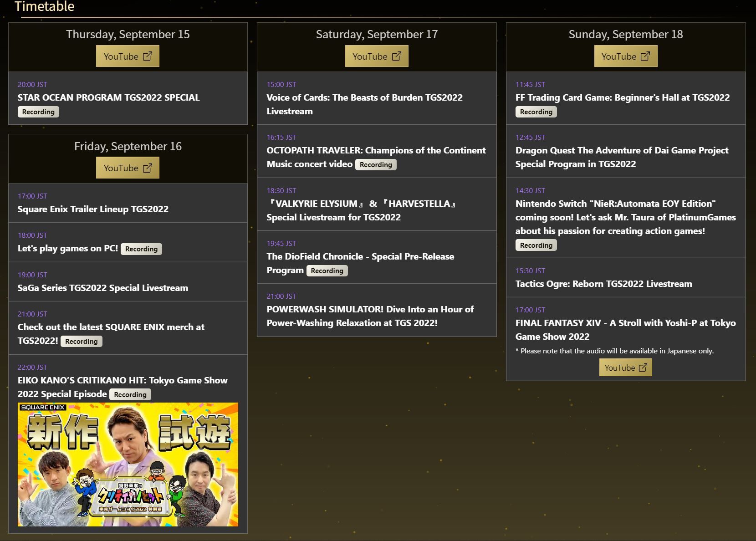The image size is (756, 541).
Task: Click 11:45 JST time label on Sunday
Action: pyautogui.click(x=530, y=85)
